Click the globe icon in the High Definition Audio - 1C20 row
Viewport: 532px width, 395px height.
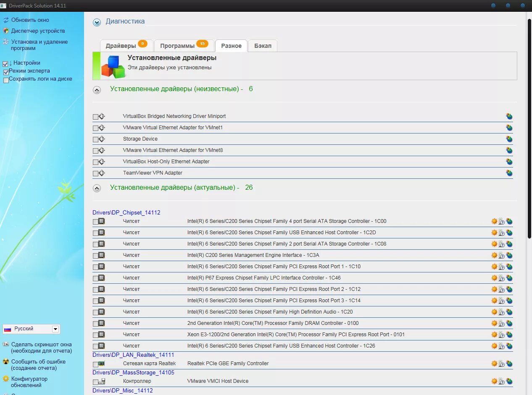(x=509, y=312)
